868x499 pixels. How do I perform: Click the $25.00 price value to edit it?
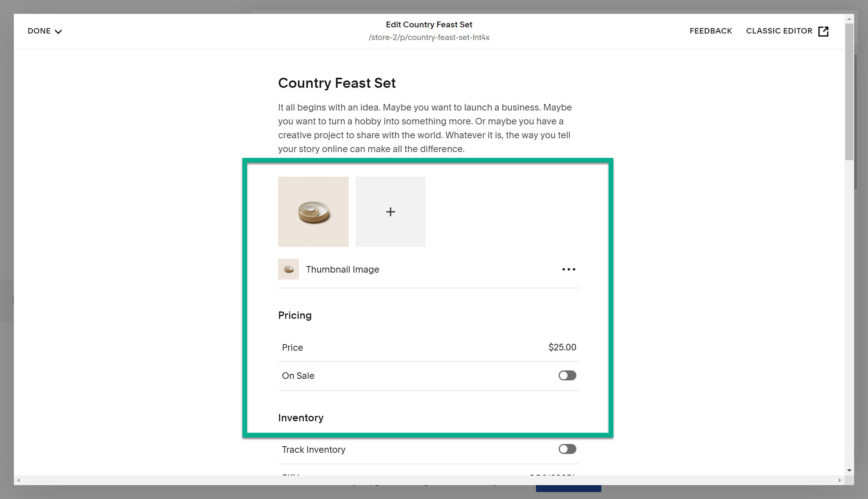(562, 347)
